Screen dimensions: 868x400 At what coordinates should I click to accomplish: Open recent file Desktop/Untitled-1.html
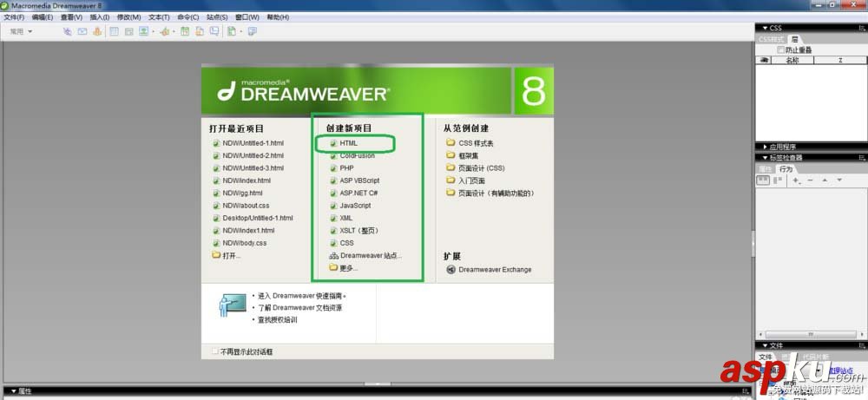coord(258,218)
